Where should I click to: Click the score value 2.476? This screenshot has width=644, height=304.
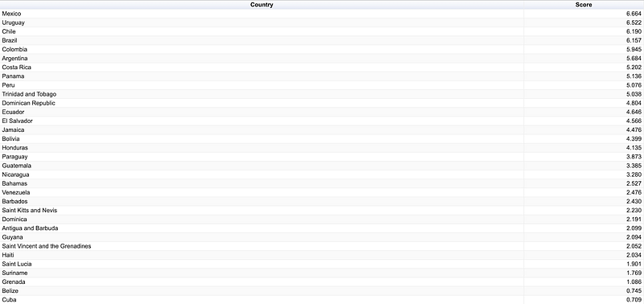click(634, 192)
